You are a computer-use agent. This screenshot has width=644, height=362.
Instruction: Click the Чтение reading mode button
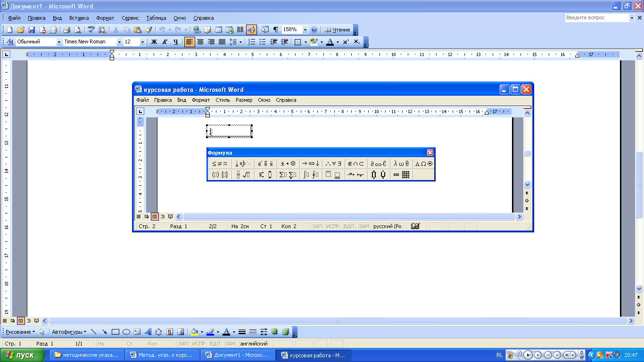click(338, 30)
